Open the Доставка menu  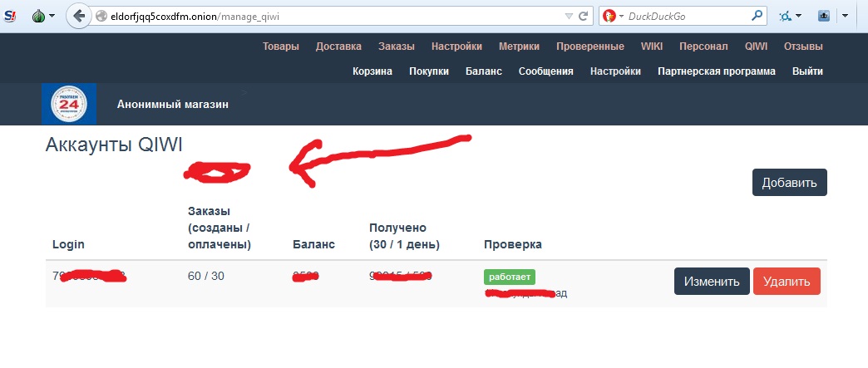point(338,47)
